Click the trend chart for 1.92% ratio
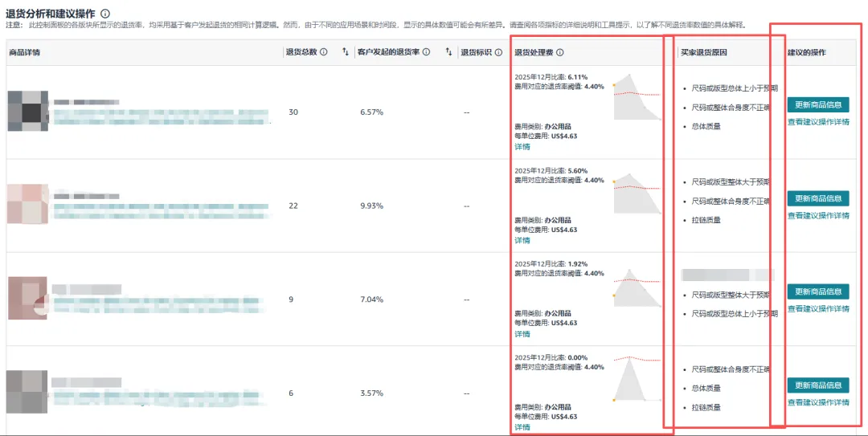This screenshot has height=436, width=868. coord(637,287)
